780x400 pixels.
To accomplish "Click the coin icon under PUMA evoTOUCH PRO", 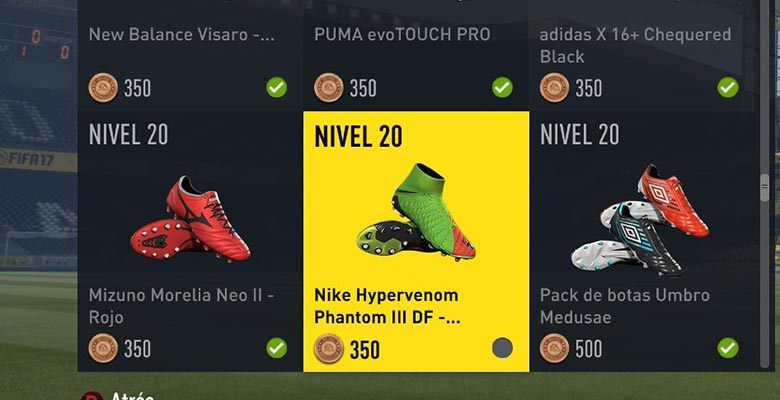I will click(328, 88).
